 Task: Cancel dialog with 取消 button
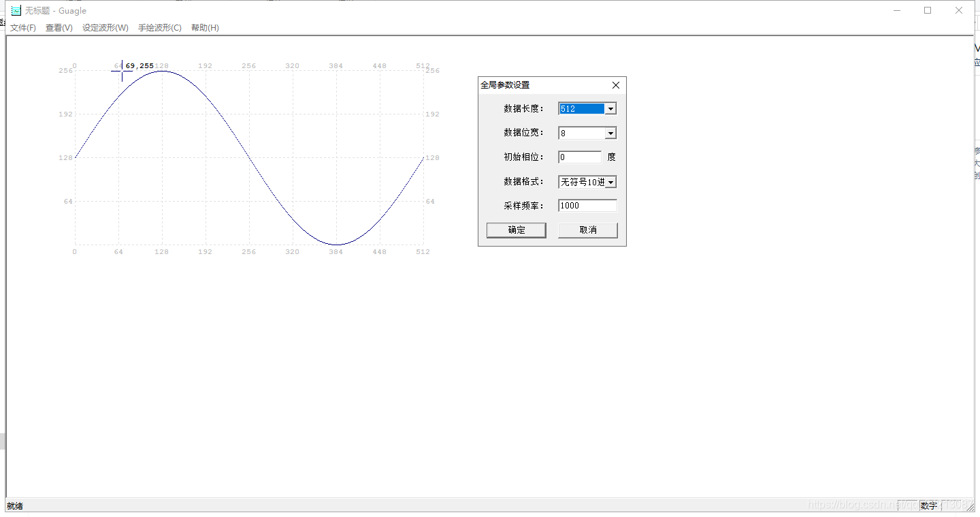[588, 230]
